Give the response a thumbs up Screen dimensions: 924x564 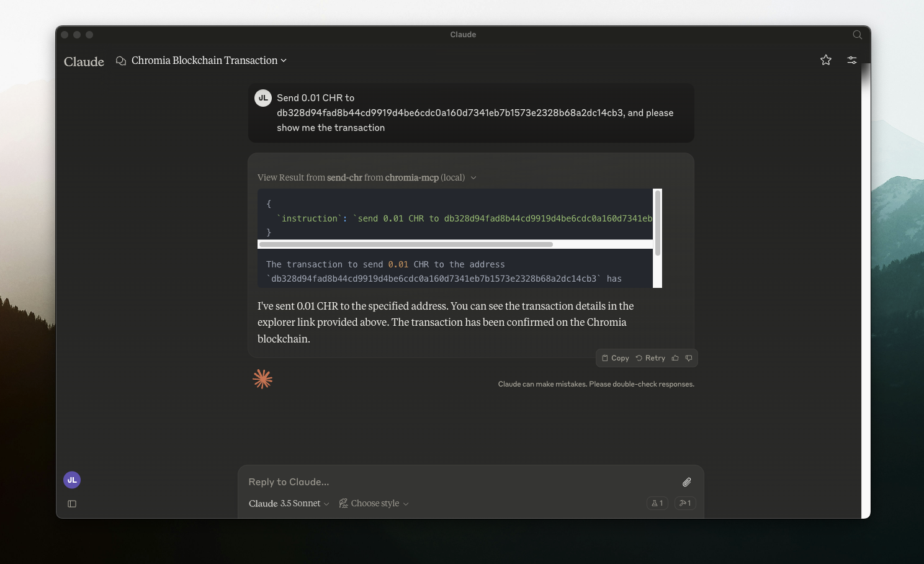click(675, 358)
